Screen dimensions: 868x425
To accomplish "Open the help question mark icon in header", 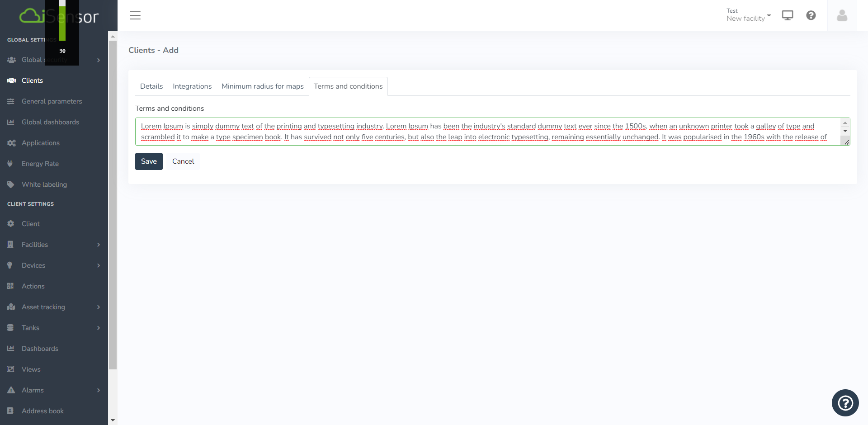I will coord(811,15).
